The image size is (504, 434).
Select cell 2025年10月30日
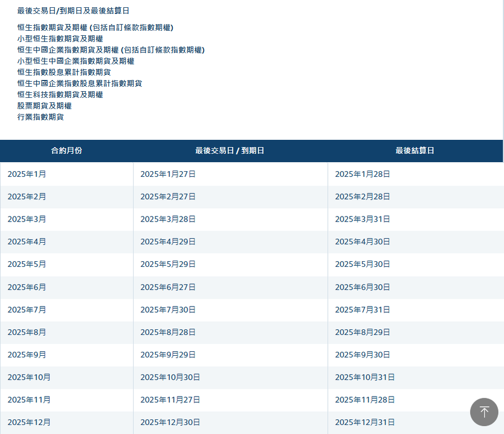(x=230, y=378)
